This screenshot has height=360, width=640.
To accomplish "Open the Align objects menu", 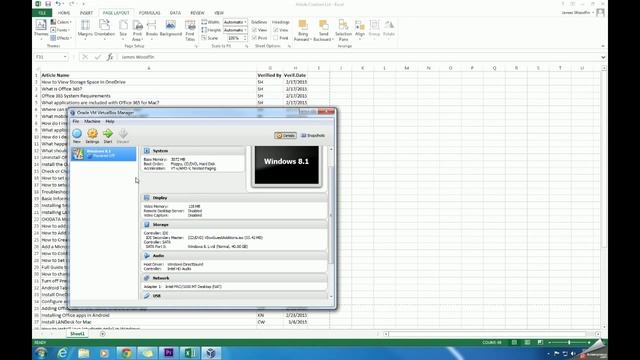I will point(360,29).
